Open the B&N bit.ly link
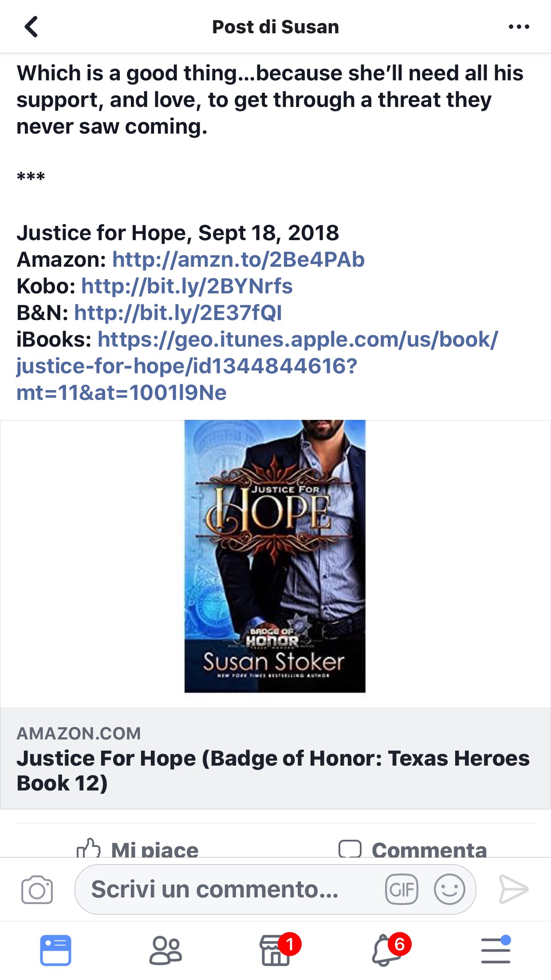 click(x=178, y=313)
